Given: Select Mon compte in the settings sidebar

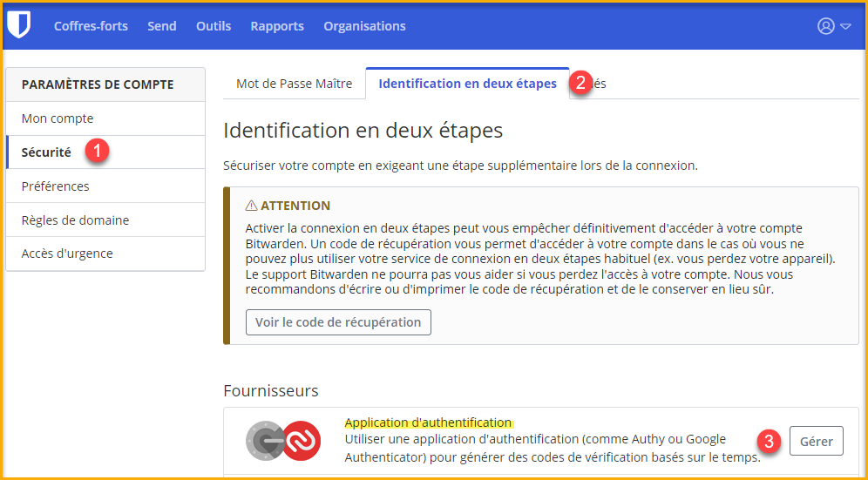Looking at the screenshot, I should point(58,118).
